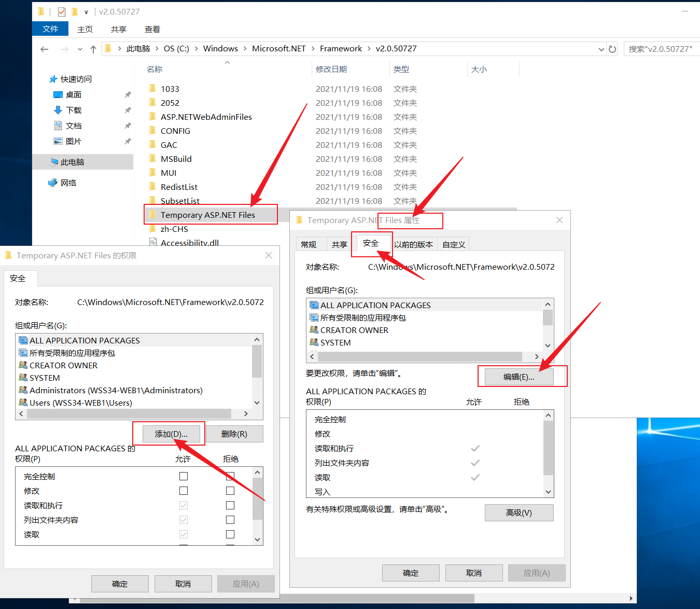This screenshot has width=700, height=609.
Task: Click the folder icon of the 1033 row
Action: coord(152,89)
